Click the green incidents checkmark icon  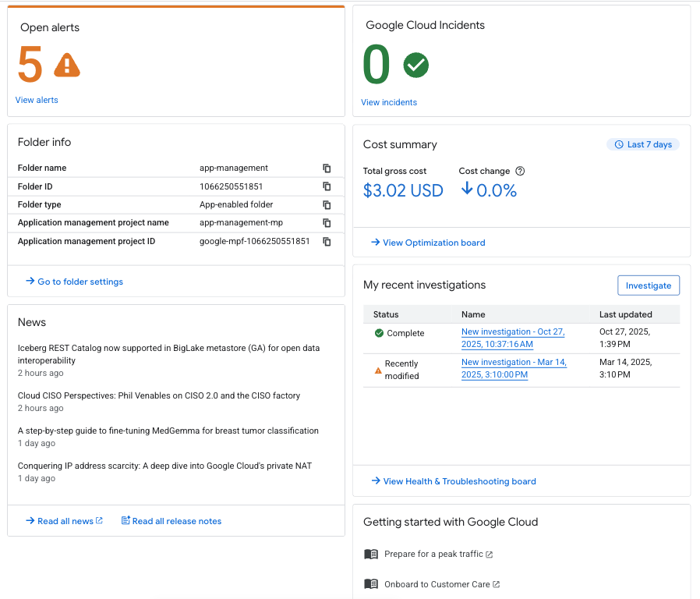pyautogui.click(x=416, y=66)
